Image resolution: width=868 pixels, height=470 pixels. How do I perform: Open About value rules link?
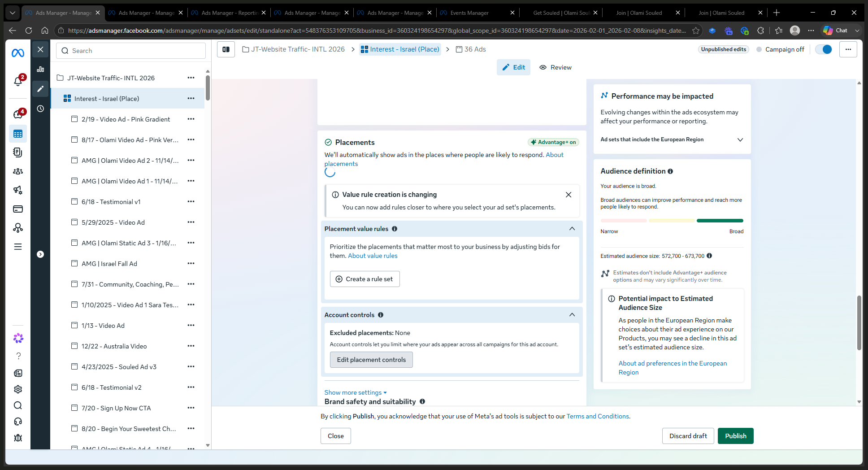click(x=373, y=256)
